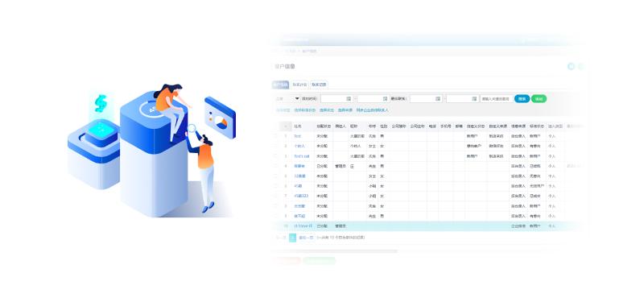Expand the filter dropdown arrow before add-time field
644x302 pixels.
[x=297, y=98]
